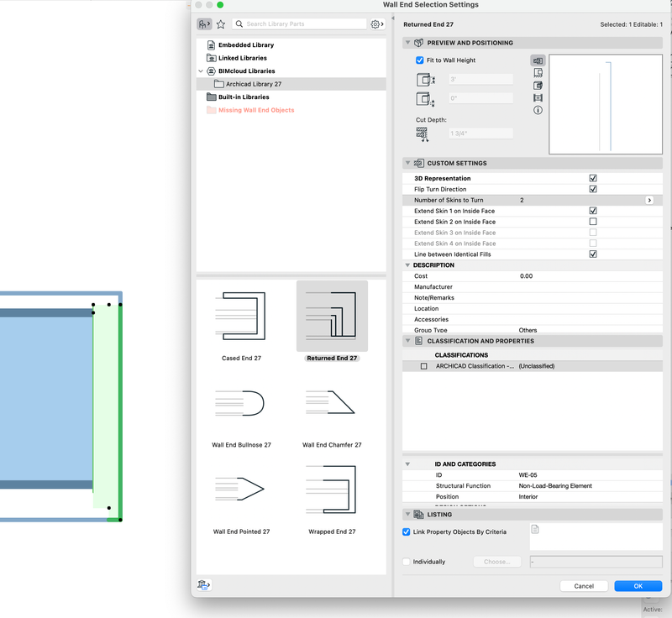Click Search Library Parts field

click(x=299, y=24)
